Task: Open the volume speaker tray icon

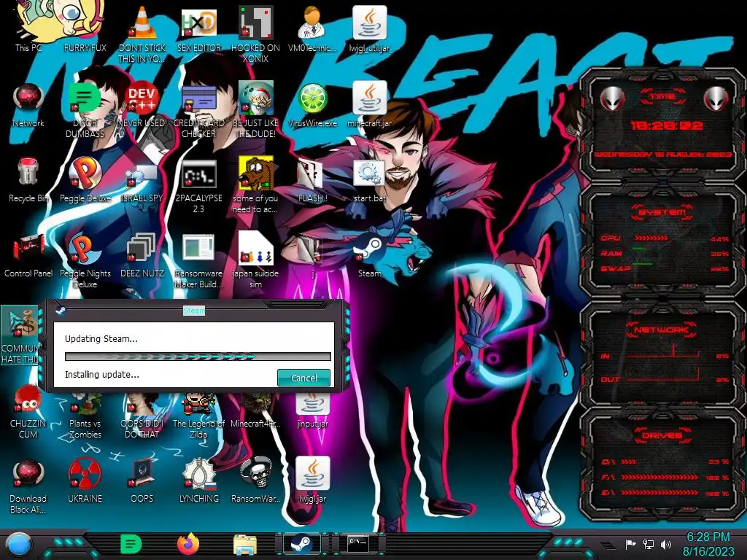Action: [x=665, y=544]
